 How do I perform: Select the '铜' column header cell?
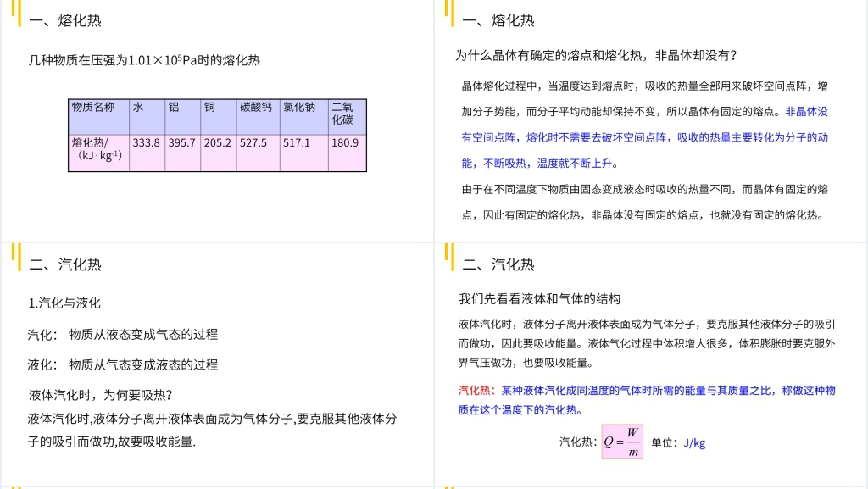[219, 117]
